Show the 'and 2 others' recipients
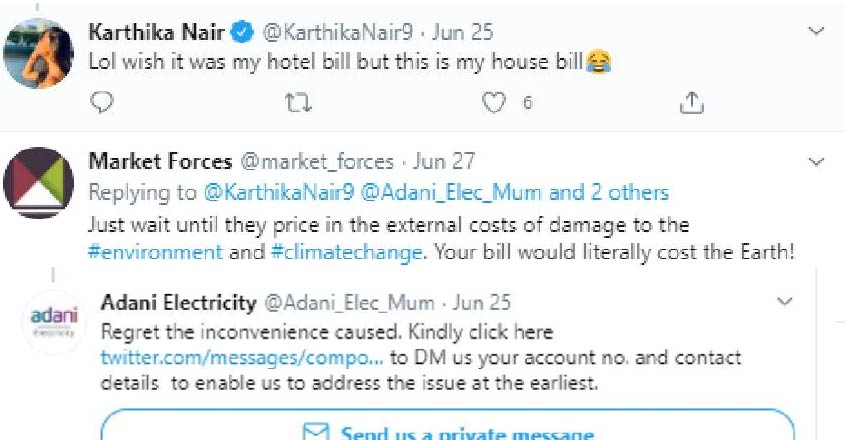845x440 pixels. (x=608, y=193)
